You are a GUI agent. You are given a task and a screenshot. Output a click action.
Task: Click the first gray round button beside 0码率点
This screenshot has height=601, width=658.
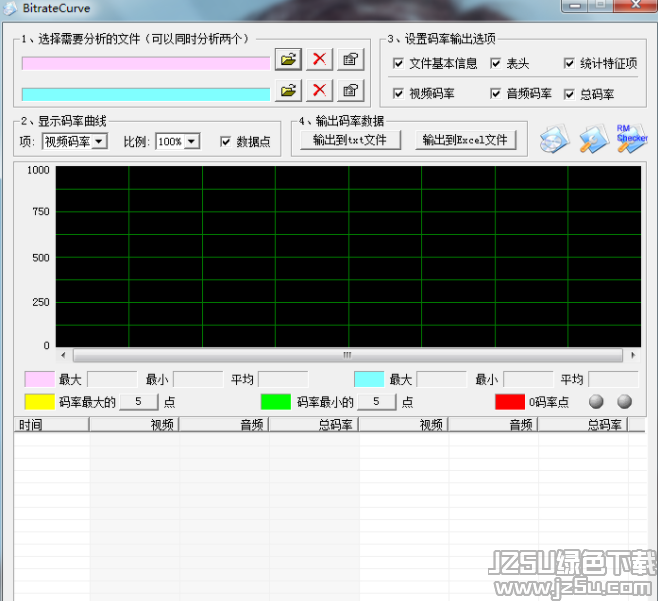point(596,402)
